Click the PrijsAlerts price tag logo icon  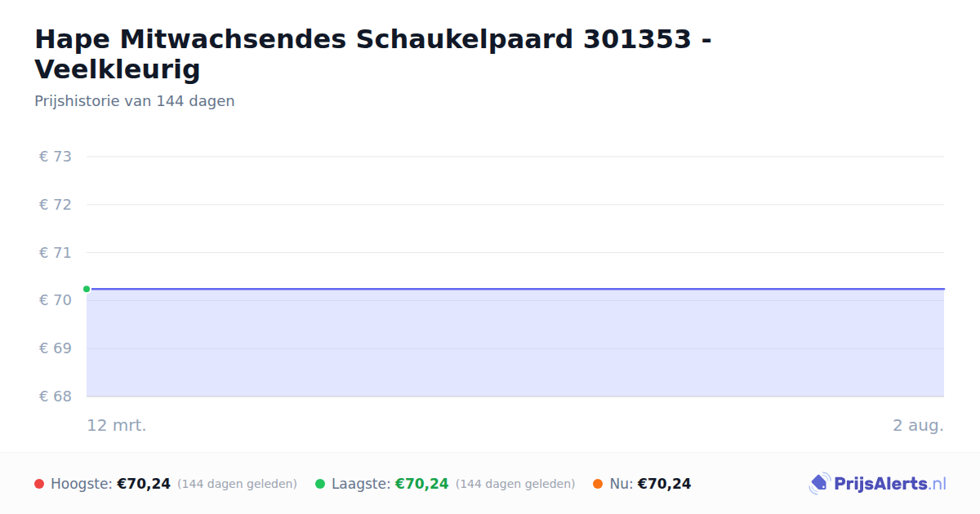coord(819,484)
